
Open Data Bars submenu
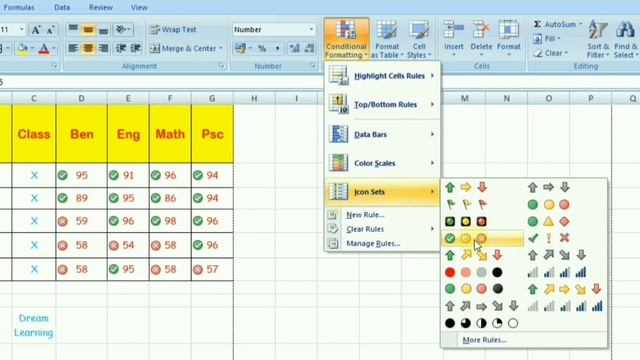tap(382, 134)
